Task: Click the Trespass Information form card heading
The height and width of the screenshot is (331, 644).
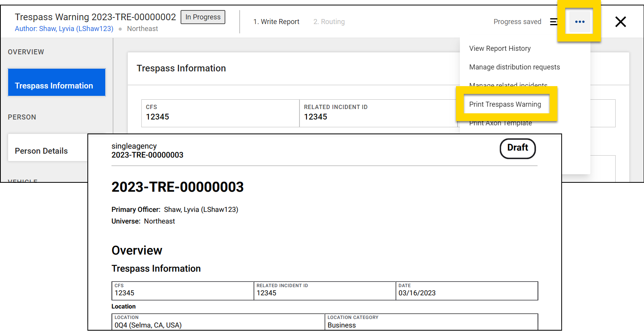Action: point(181,68)
